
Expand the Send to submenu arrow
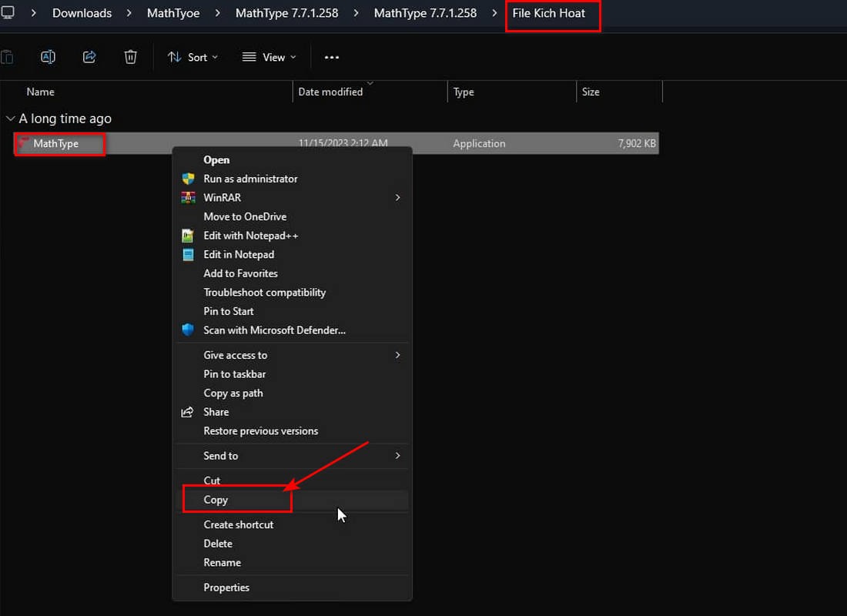tap(397, 456)
